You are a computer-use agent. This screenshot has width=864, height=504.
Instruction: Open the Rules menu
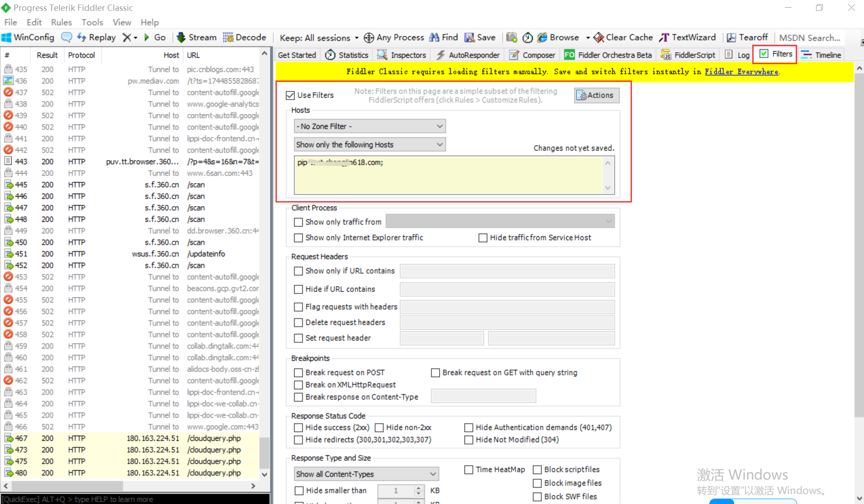tap(62, 22)
